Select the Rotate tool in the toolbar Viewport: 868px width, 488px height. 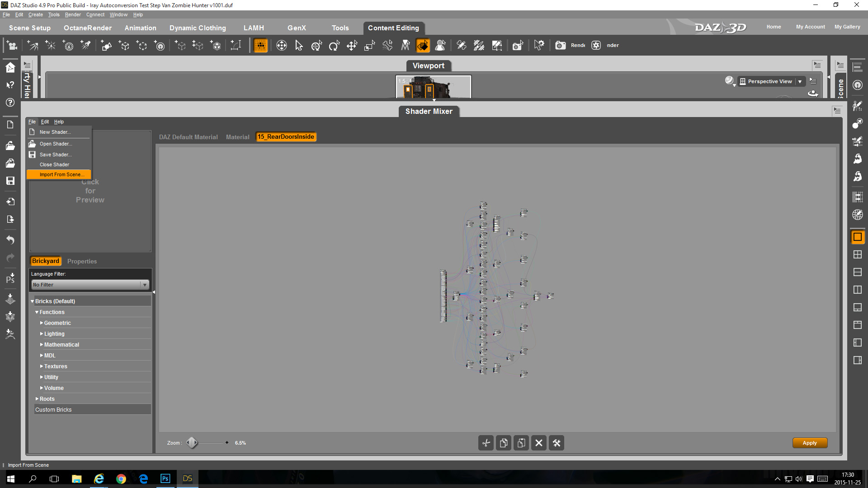(x=334, y=45)
